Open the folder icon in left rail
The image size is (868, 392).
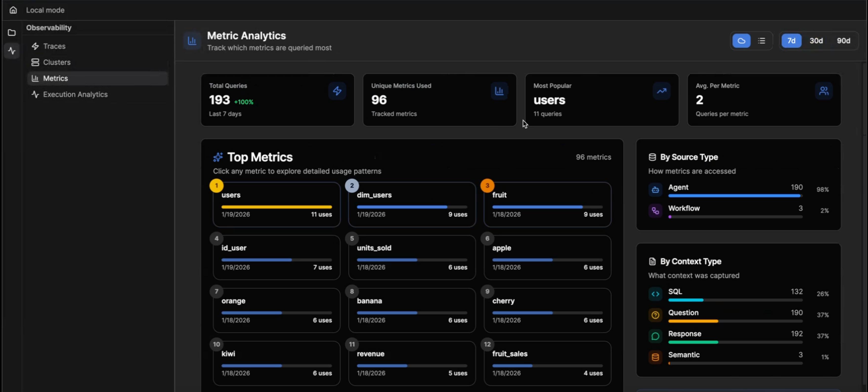[x=12, y=33]
